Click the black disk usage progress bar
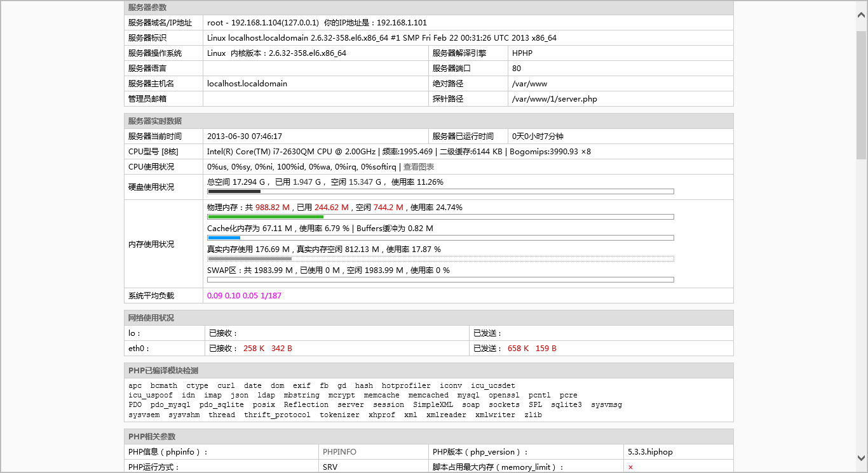Screen dimensions: 868x473 coord(234,191)
